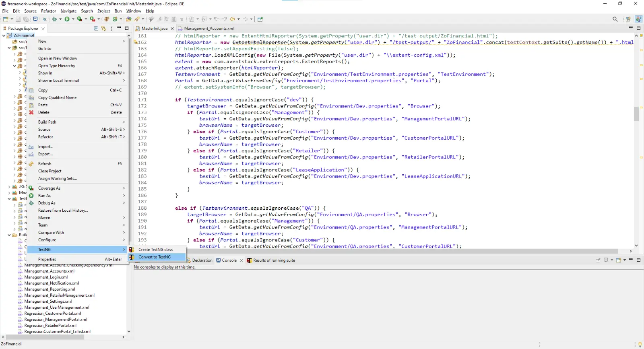This screenshot has height=349, width=644.
Task: Click the Pin Console icon
Action: click(598, 260)
